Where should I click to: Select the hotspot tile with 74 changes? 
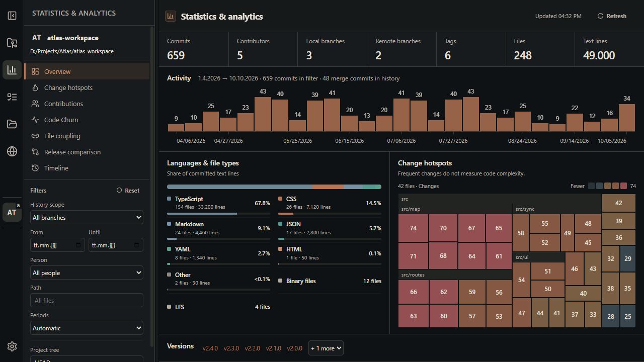point(413,228)
